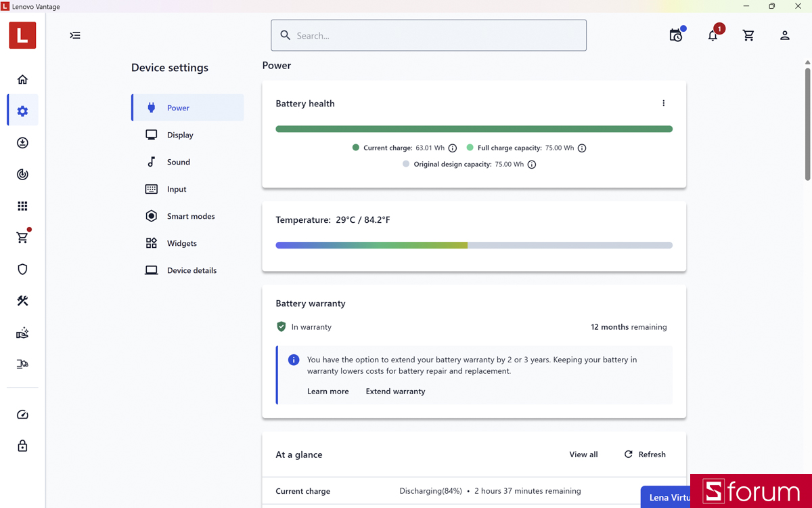Show info for Full charge capacity
812x508 pixels.
[582, 148]
